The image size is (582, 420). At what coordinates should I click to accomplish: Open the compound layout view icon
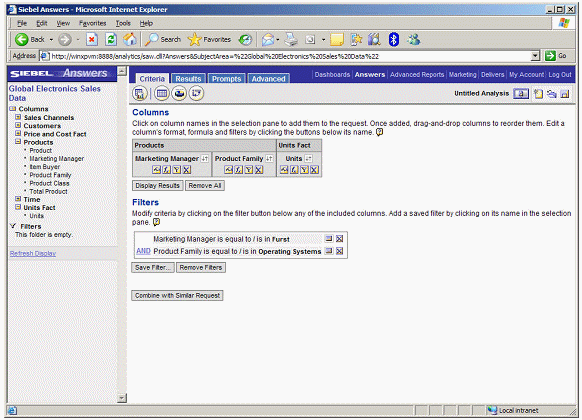point(140,93)
